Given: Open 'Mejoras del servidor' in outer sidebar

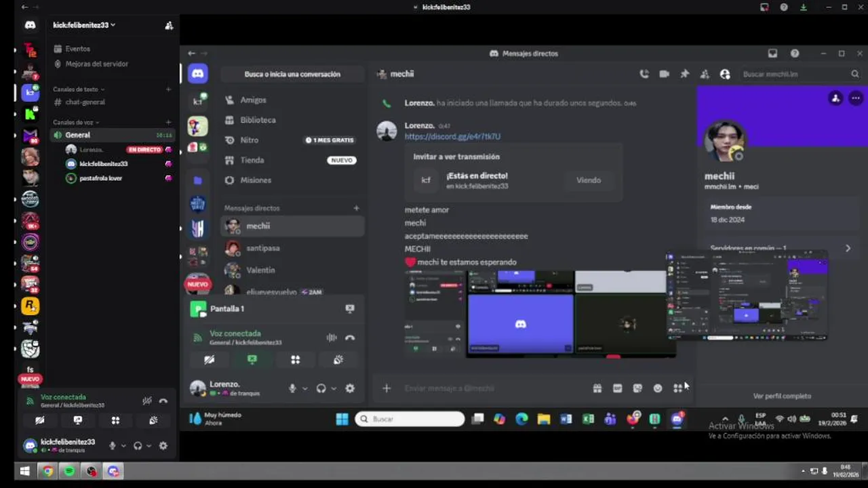Looking at the screenshot, I should [97, 64].
